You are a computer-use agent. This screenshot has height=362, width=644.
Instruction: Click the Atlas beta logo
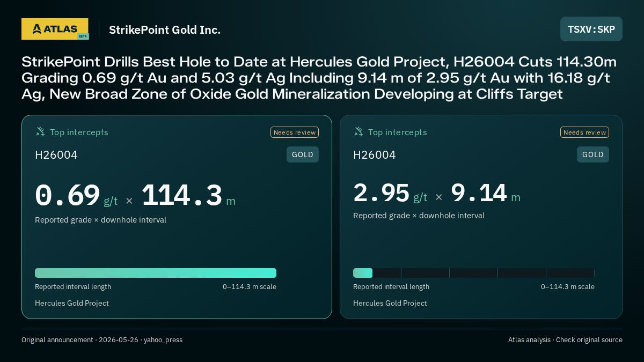pos(55,29)
